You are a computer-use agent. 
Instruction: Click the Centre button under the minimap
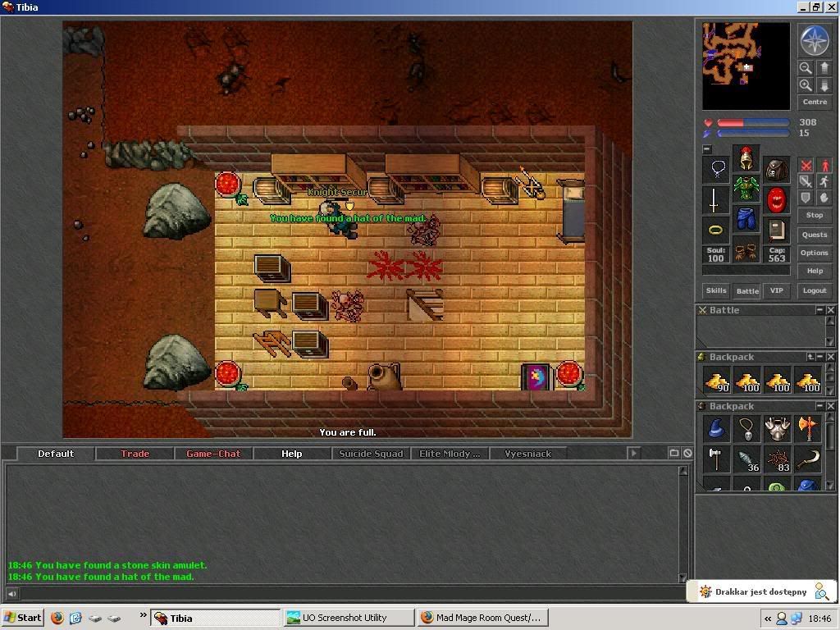[815, 102]
